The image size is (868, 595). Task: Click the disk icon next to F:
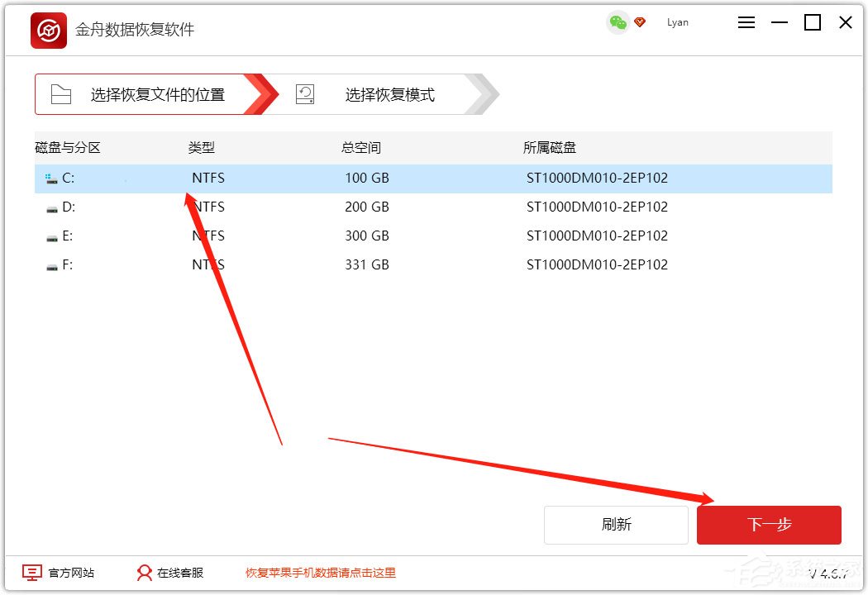tap(50, 264)
